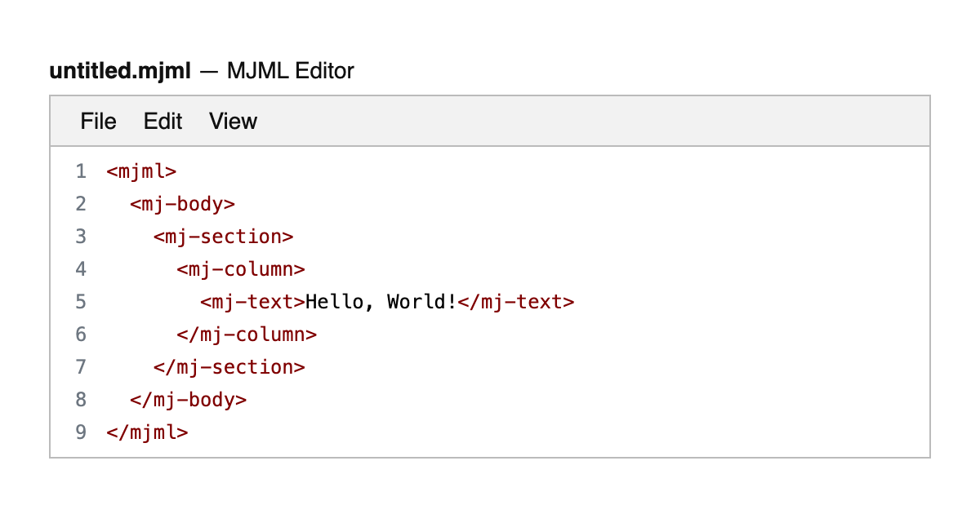
Task: Open the View menu
Action: click(x=233, y=122)
